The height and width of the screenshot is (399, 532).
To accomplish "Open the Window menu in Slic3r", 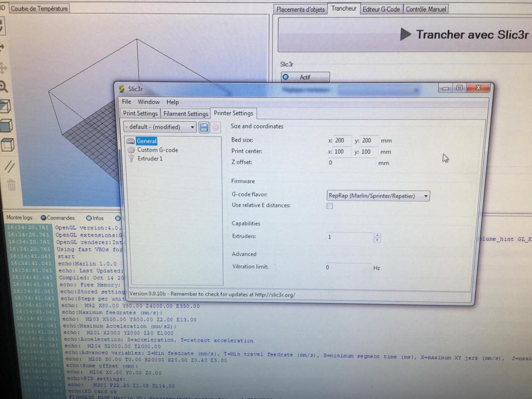I will (148, 102).
